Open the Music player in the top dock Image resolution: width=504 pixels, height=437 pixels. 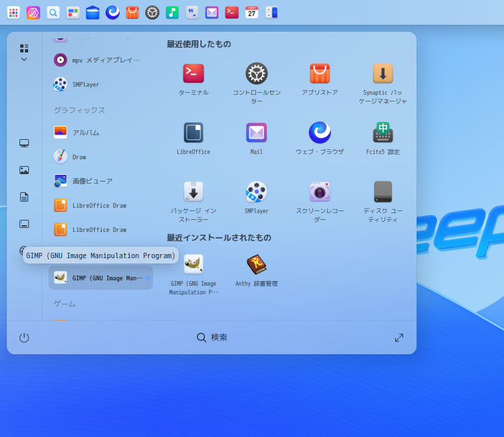point(172,12)
